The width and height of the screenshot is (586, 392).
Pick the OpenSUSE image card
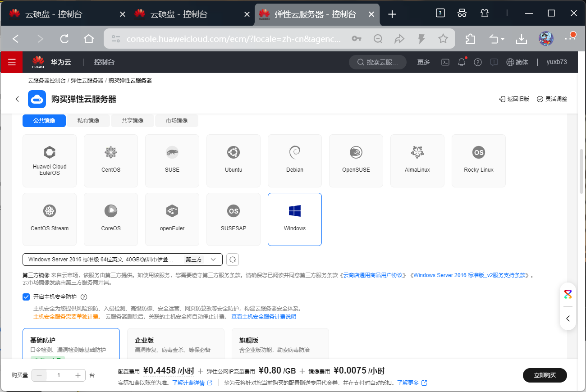[x=356, y=161]
